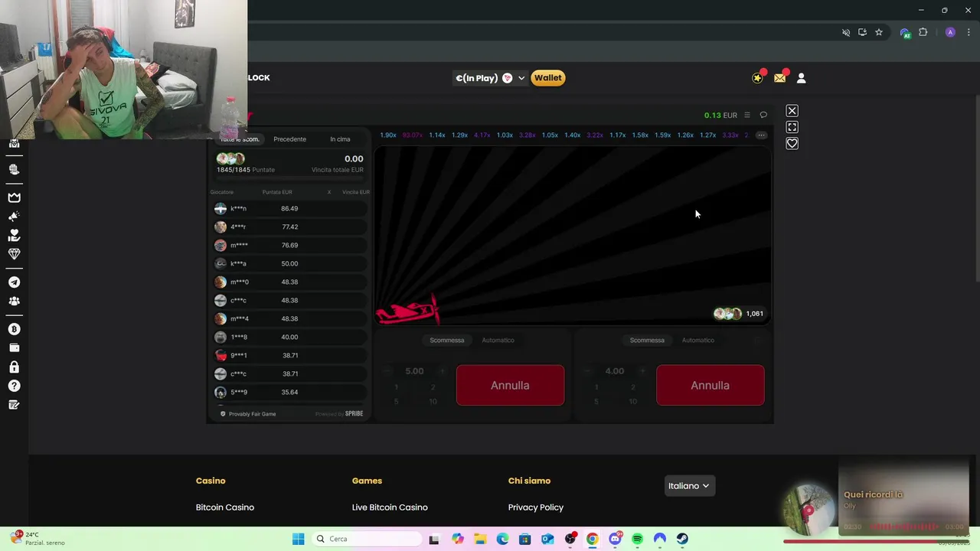Open the Telegram sidebar icon
This screenshot has width=980, height=551.
(14, 282)
